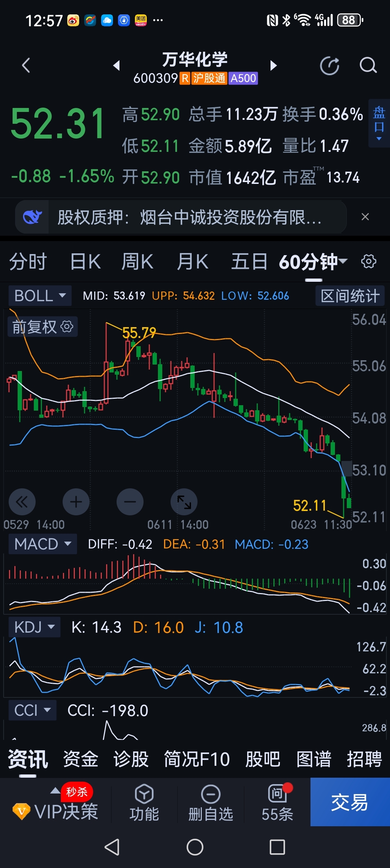Image resolution: width=390 pixels, height=868 pixels.
Task: Open the MACD indicator dropdown
Action: click(43, 544)
